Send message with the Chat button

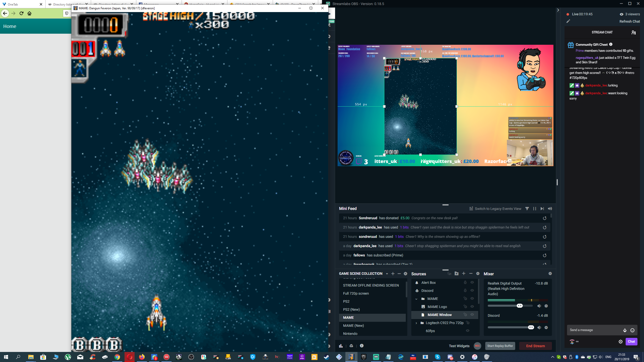coord(631,341)
